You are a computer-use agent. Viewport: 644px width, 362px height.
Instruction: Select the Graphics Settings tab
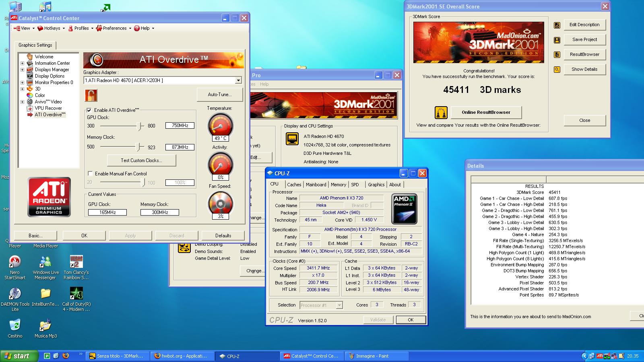pos(35,45)
